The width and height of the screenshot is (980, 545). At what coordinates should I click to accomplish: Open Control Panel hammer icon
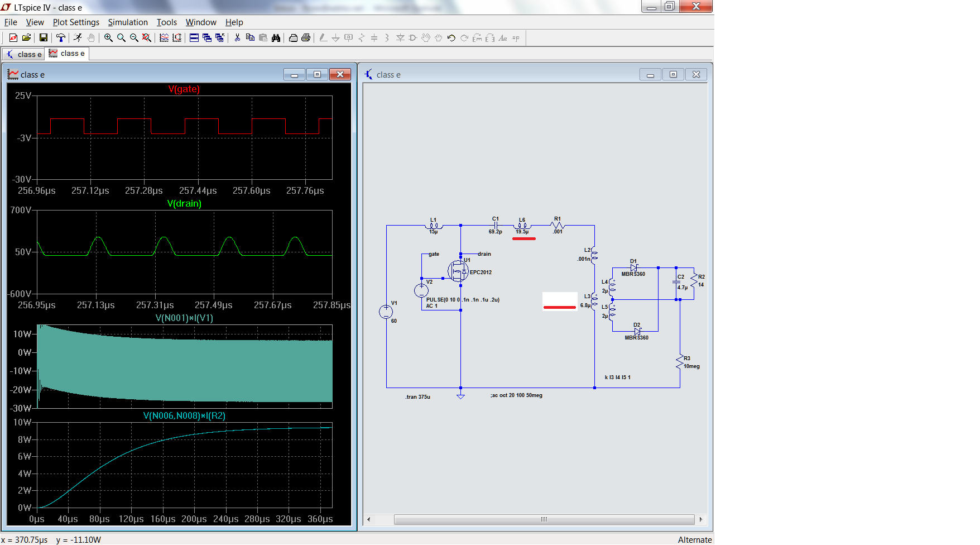coord(60,38)
